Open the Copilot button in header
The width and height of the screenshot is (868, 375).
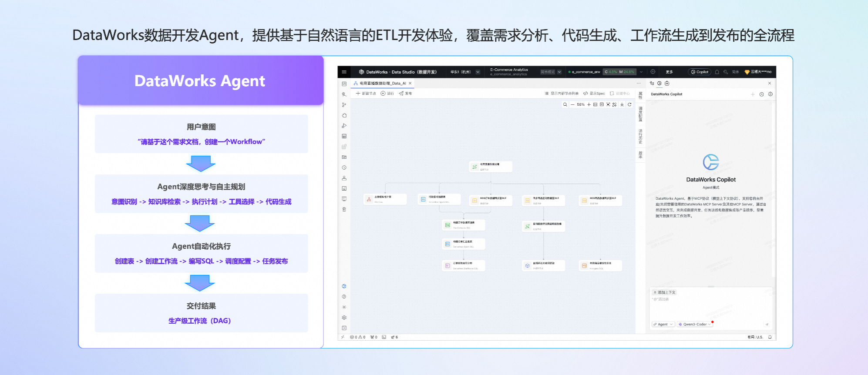(x=700, y=72)
